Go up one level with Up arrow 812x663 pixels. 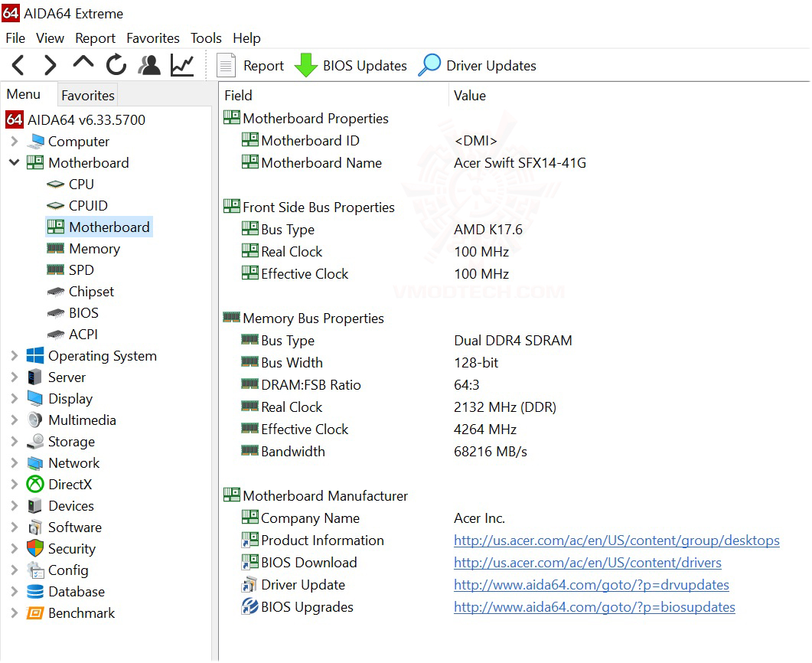pyautogui.click(x=83, y=64)
